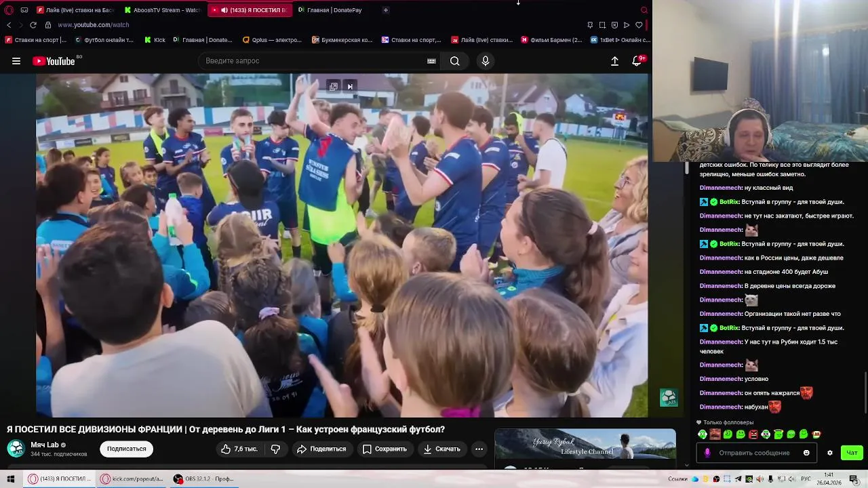
Task: Start voice search with the microphone icon
Action: pos(485,61)
